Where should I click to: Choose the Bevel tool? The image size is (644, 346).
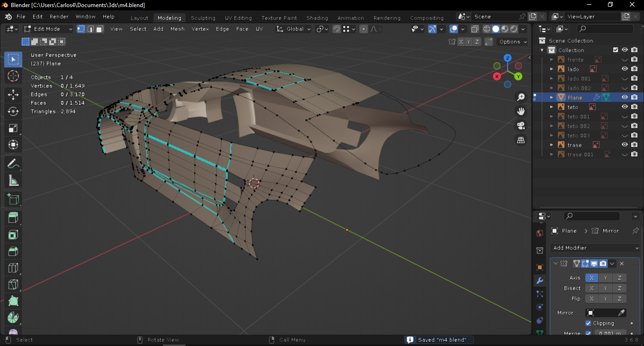pyautogui.click(x=13, y=251)
